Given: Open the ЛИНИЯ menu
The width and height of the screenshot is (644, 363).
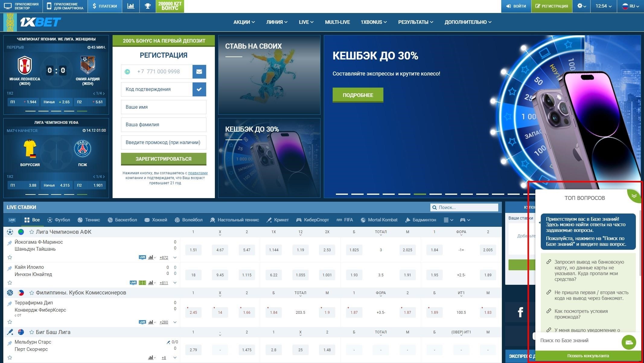Looking at the screenshot, I should pyautogui.click(x=277, y=22).
